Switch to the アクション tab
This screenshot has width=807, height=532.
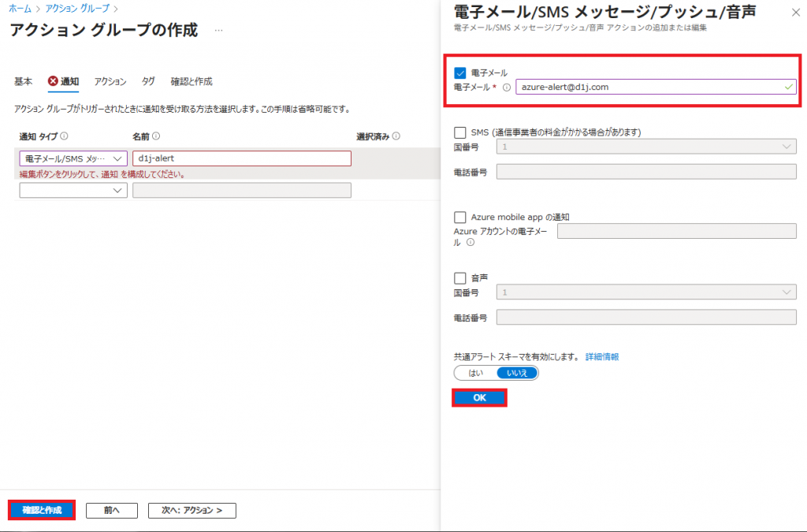[110, 81]
